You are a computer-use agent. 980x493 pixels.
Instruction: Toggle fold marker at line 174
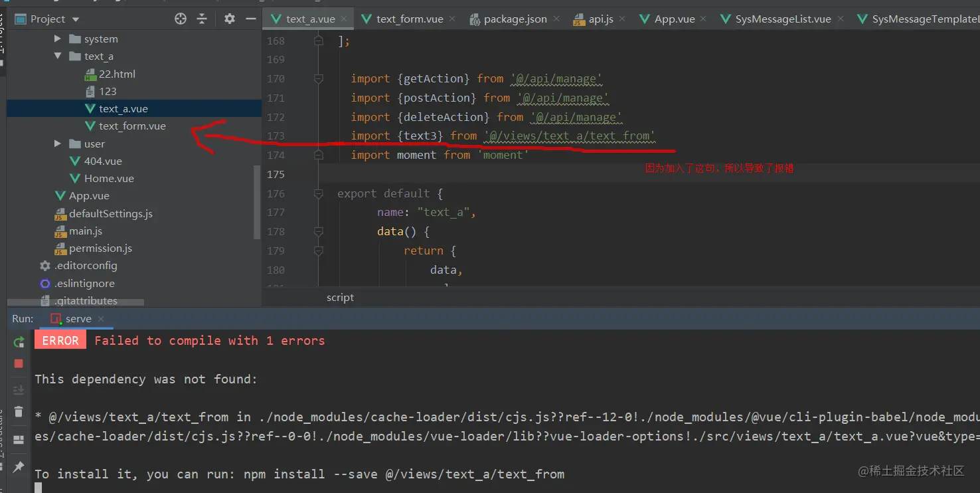point(319,155)
